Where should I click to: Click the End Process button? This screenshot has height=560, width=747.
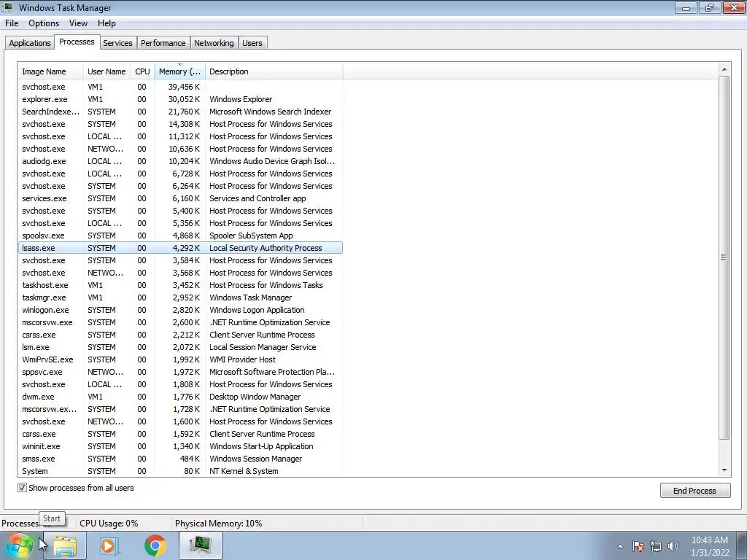[694, 491]
